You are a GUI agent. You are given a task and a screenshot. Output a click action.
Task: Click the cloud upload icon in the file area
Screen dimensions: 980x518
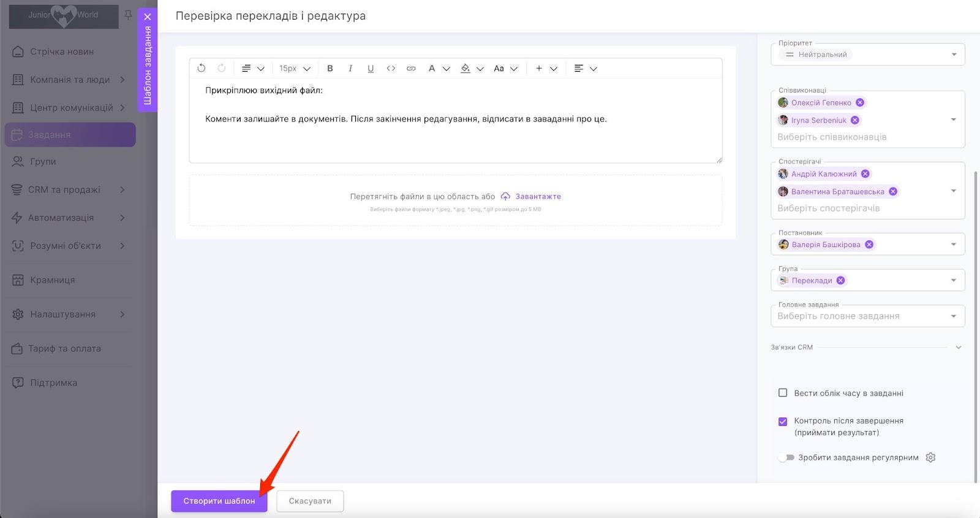(505, 197)
